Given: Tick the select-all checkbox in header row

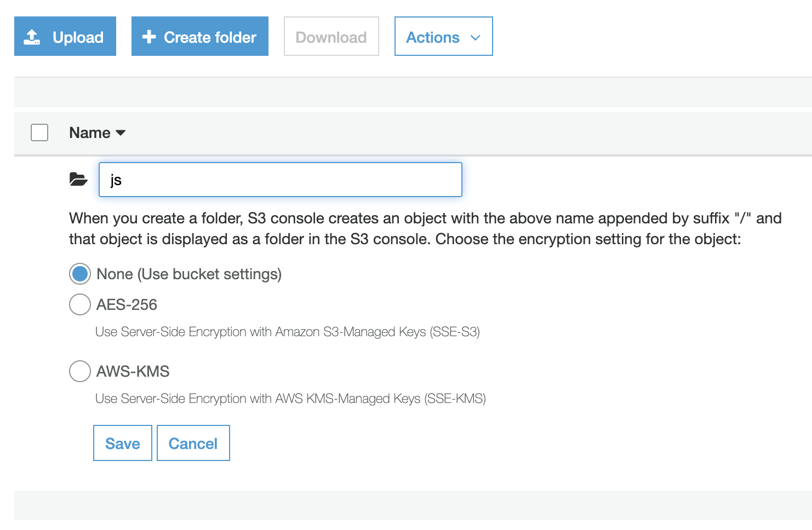Looking at the screenshot, I should point(39,132).
